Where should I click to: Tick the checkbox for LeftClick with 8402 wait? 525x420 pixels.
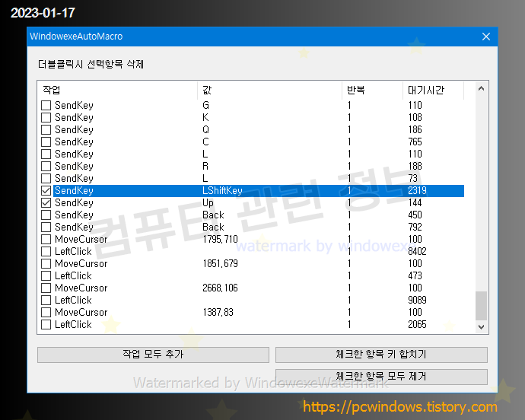46,252
